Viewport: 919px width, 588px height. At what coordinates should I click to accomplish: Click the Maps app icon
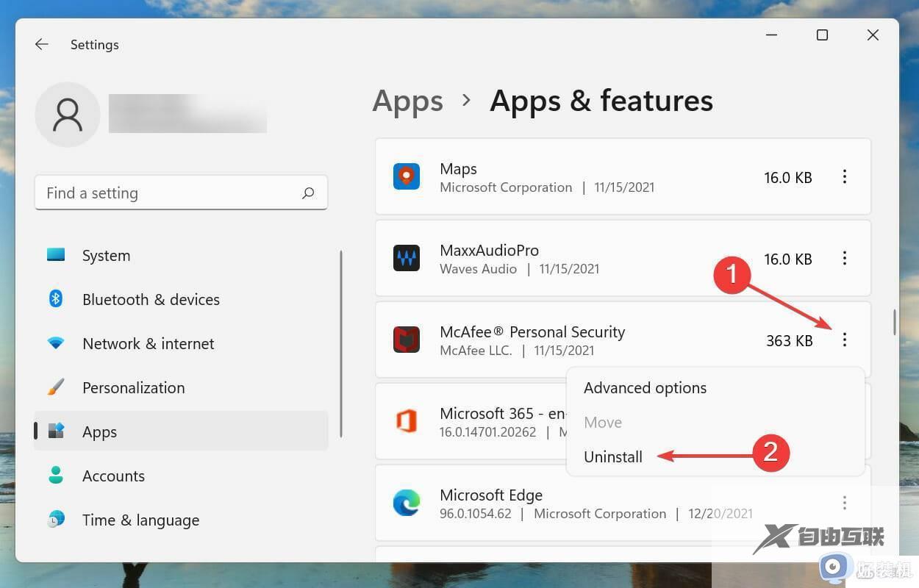coord(407,177)
